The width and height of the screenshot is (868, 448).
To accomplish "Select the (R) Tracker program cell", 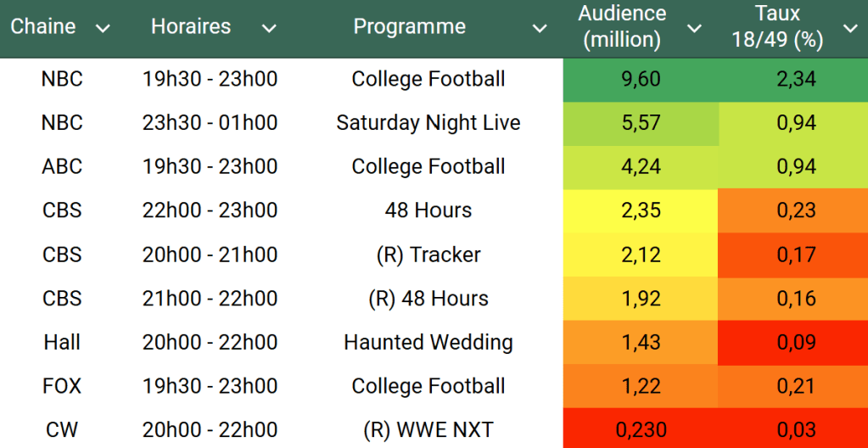I will pos(428,255).
